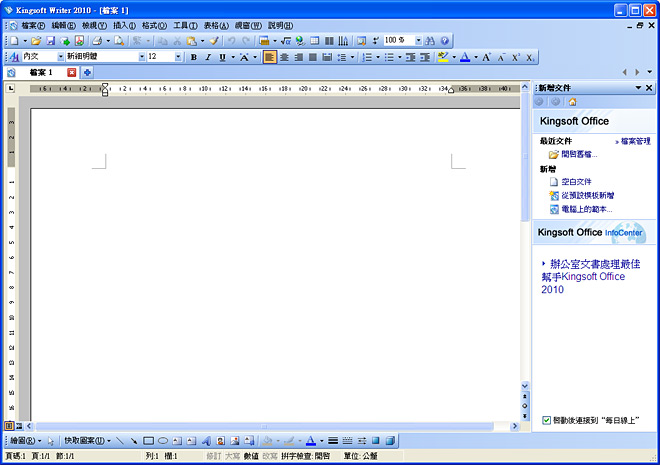Click the home icon in the task pane
The image size is (660, 465).
tap(572, 102)
